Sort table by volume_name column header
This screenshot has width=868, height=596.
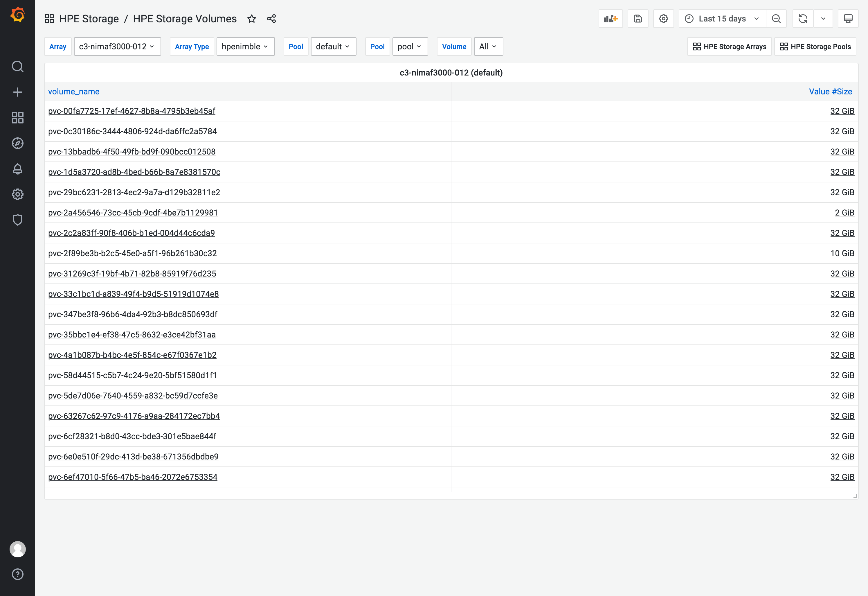tap(73, 91)
